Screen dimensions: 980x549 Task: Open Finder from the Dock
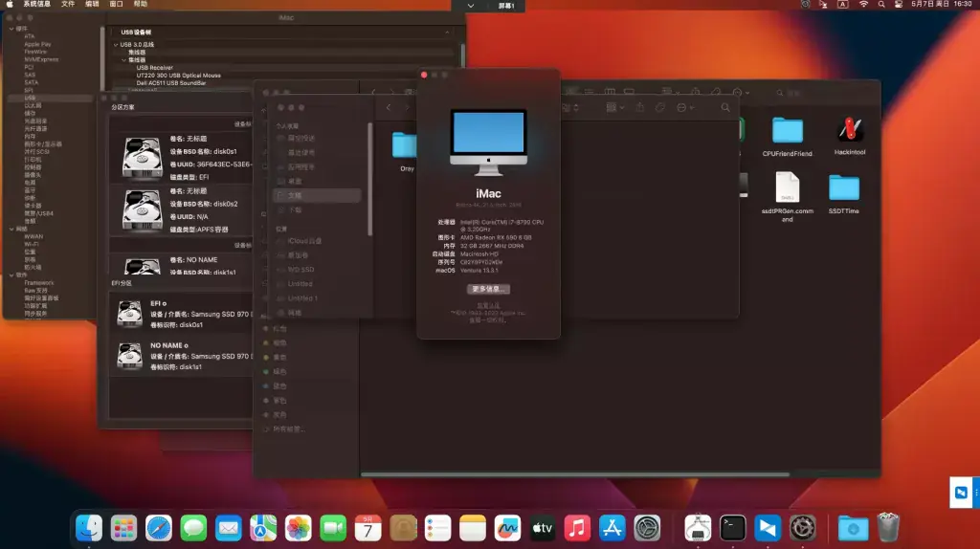(89, 528)
